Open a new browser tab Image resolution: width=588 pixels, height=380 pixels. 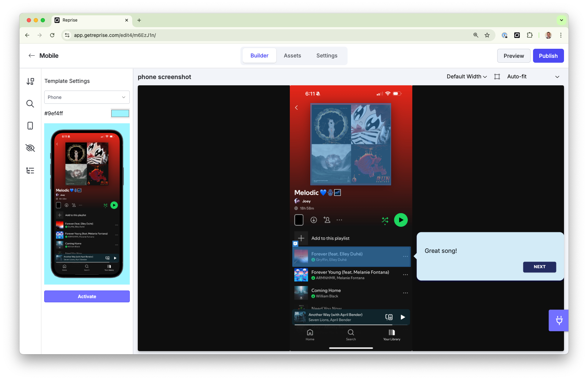(x=139, y=20)
